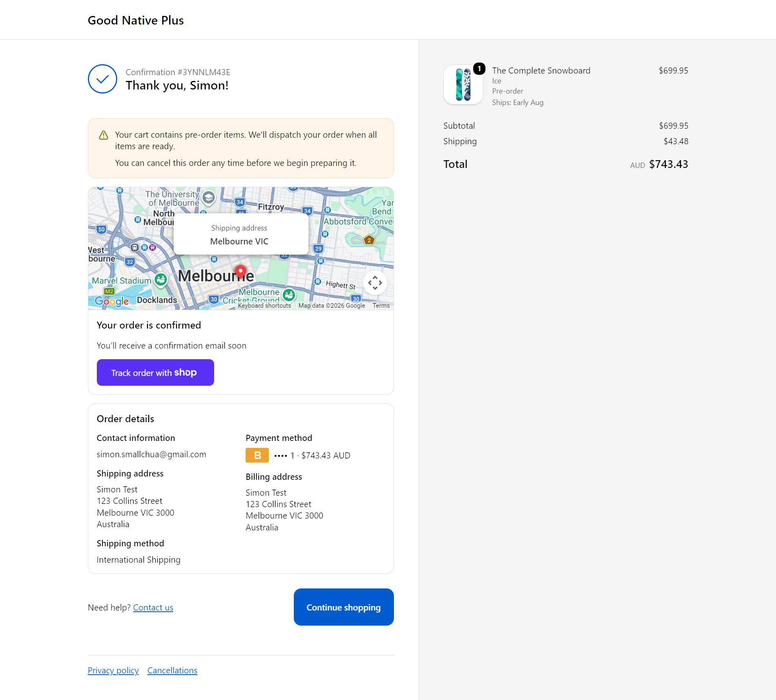Screen dimensions: 776x700
Task: Open the Privacy policy link
Action: (113, 671)
